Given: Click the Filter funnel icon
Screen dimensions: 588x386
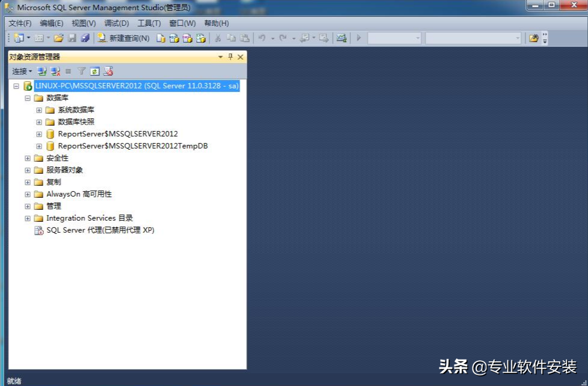Looking at the screenshot, I should click(x=81, y=71).
